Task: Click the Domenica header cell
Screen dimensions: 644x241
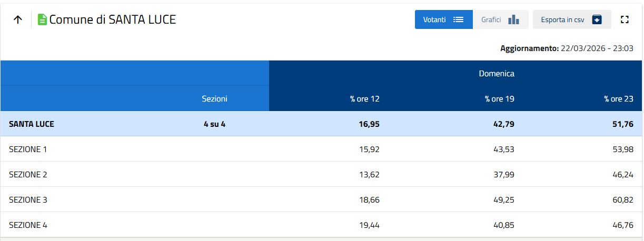Action: pos(497,74)
